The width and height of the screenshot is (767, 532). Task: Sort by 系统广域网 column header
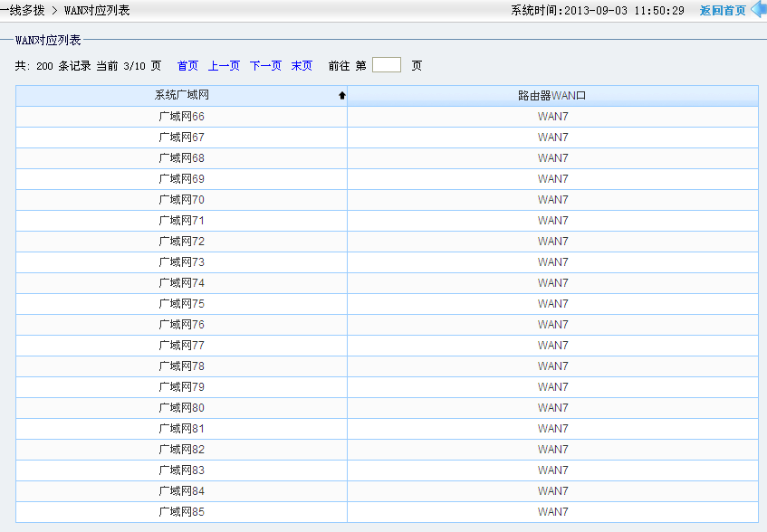[181, 95]
